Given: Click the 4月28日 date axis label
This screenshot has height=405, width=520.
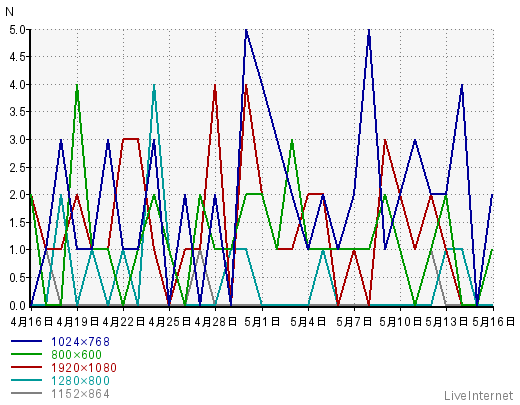Looking at the screenshot, I should tap(215, 322).
